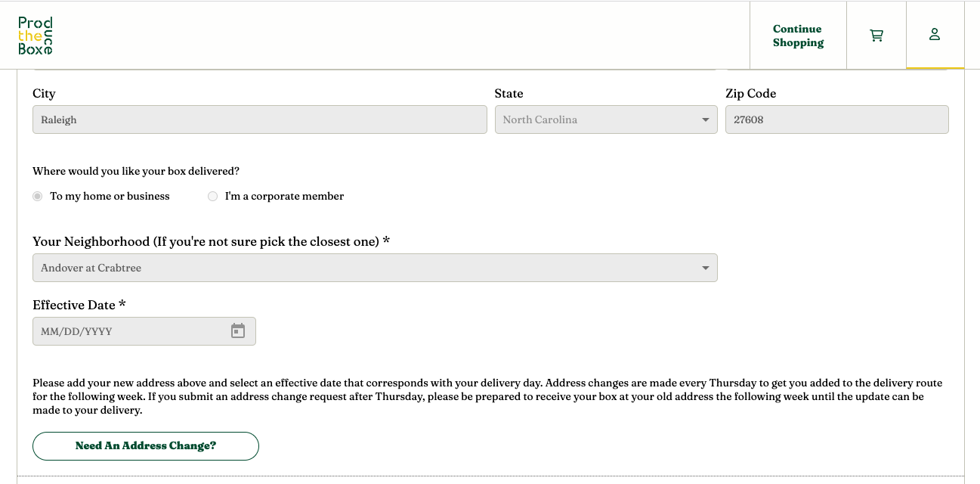
Task: Click the "State" label
Action: (x=509, y=94)
